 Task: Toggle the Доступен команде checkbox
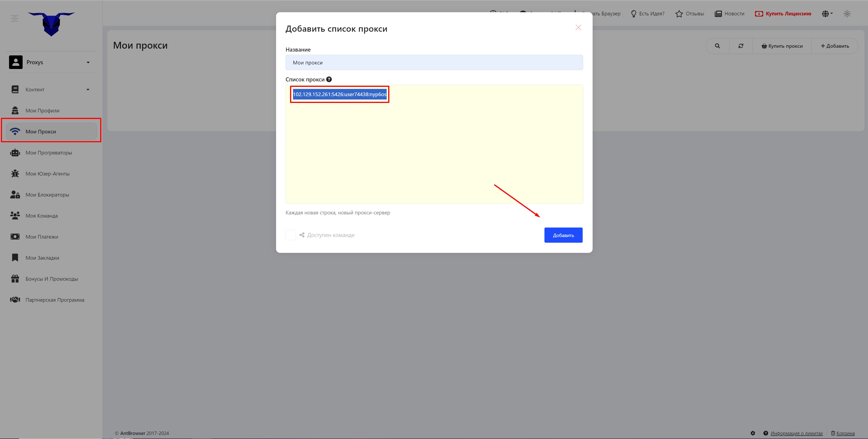pyautogui.click(x=291, y=235)
